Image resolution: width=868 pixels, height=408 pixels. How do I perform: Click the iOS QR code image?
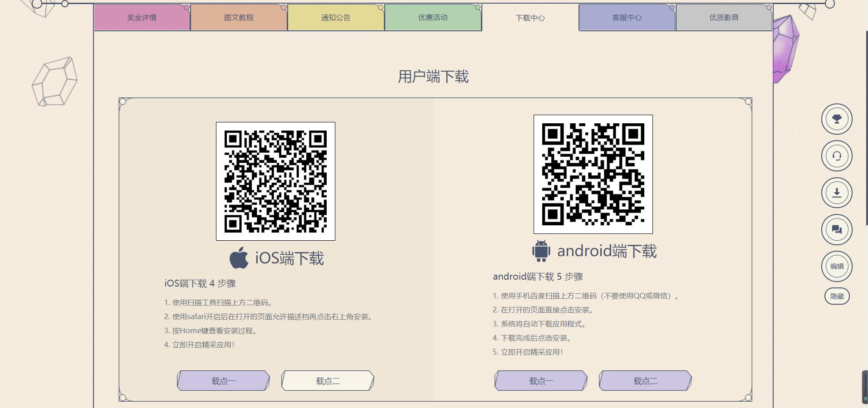point(275,181)
